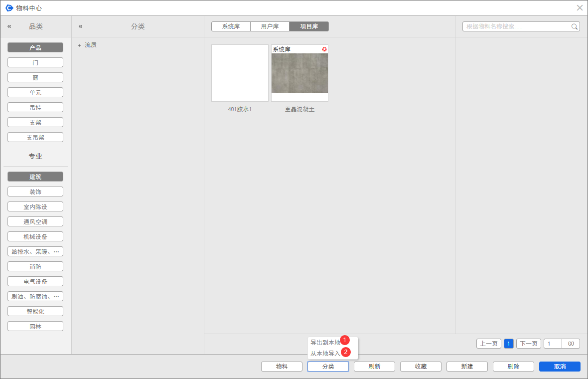The image size is (588, 379).
Task: Switch to the 用户库 tab
Action: pos(270,26)
